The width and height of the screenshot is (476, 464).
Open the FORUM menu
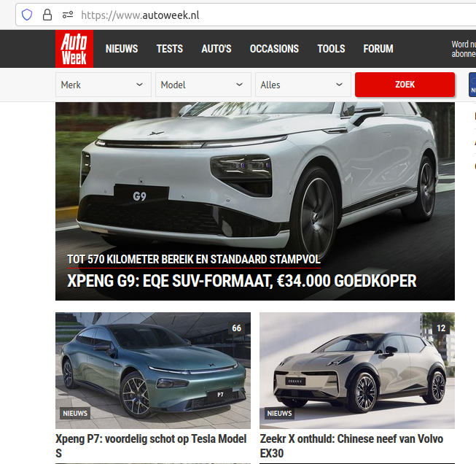378,49
